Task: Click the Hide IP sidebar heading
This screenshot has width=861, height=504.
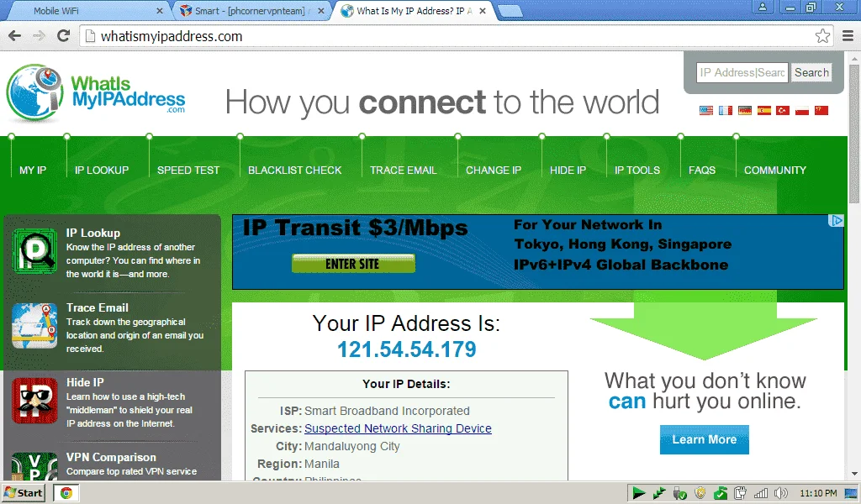Action: (85, 382)
